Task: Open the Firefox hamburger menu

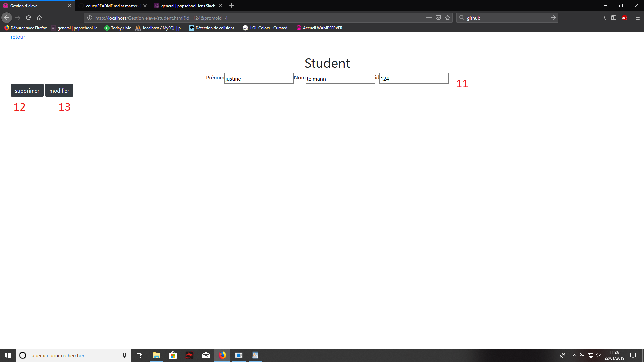Action: click(637, 18)
